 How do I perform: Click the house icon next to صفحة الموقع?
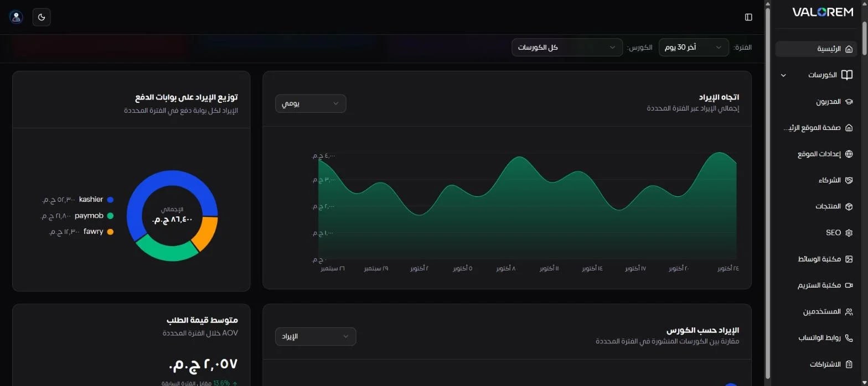[849, 128]
